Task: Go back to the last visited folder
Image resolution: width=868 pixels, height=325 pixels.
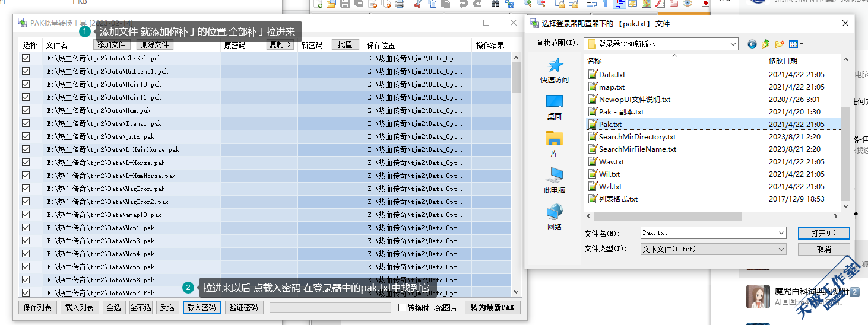Action: 752,44
